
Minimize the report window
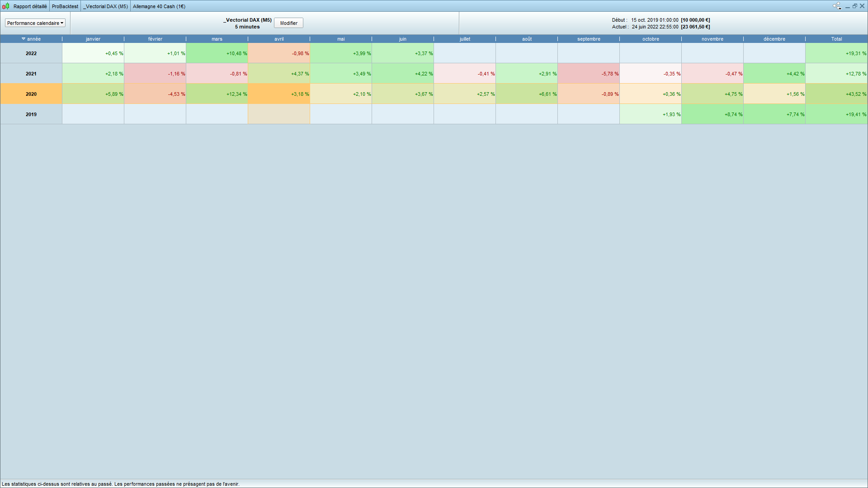point(848,6)
